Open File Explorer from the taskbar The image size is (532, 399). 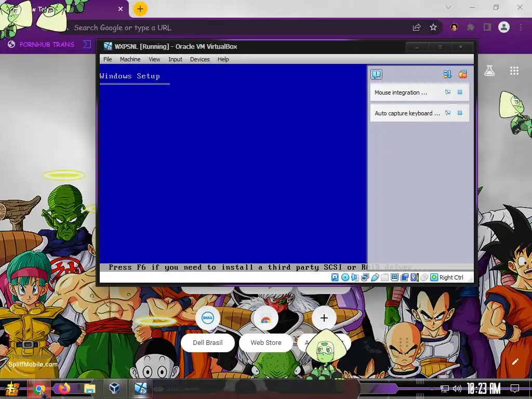coord(90,389)
